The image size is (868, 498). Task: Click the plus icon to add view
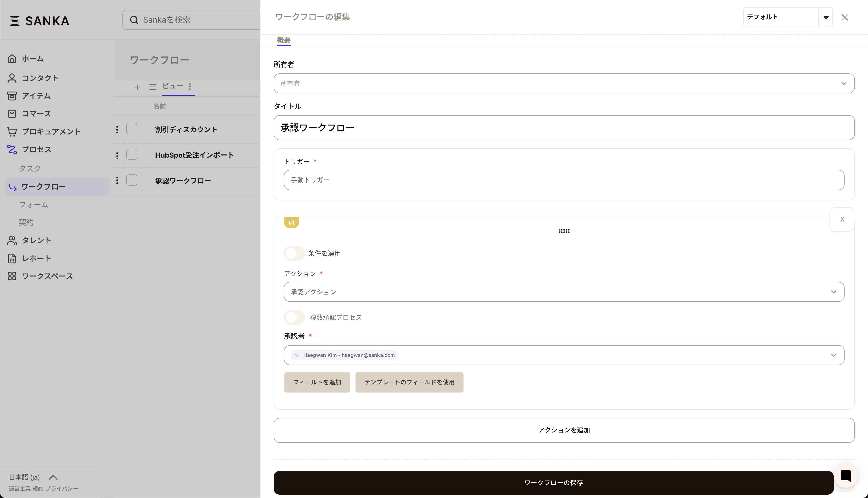pyautogui.click(x=137, y=87)
